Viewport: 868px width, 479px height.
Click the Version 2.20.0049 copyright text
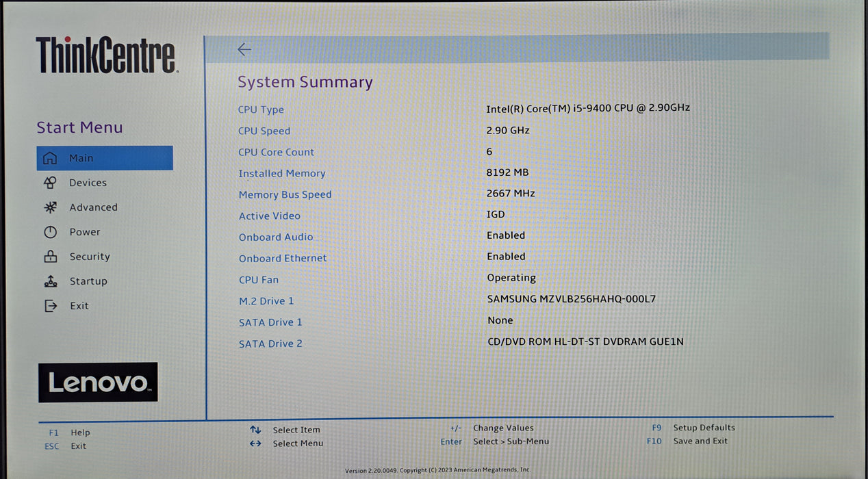point(437,470)
